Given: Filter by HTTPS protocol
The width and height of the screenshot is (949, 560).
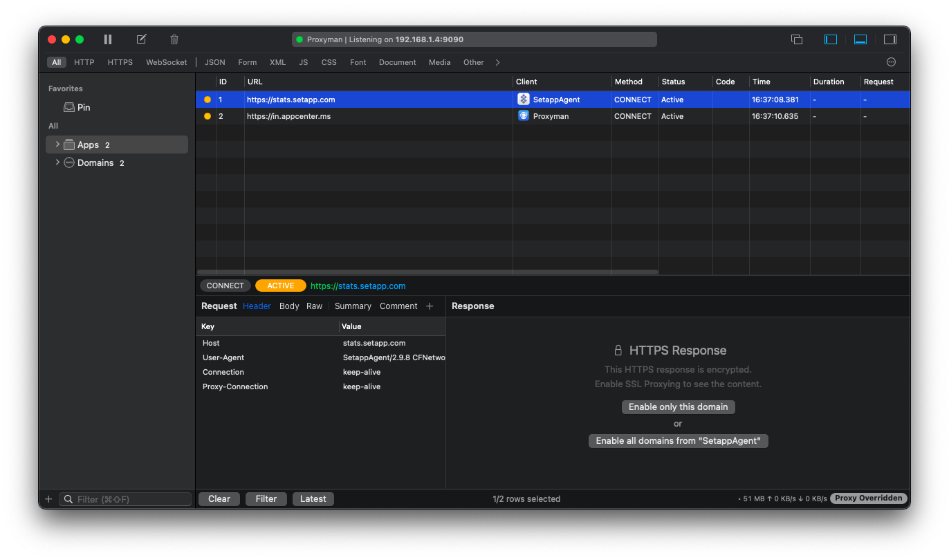Looking at the screenshot, I should 120,62.
